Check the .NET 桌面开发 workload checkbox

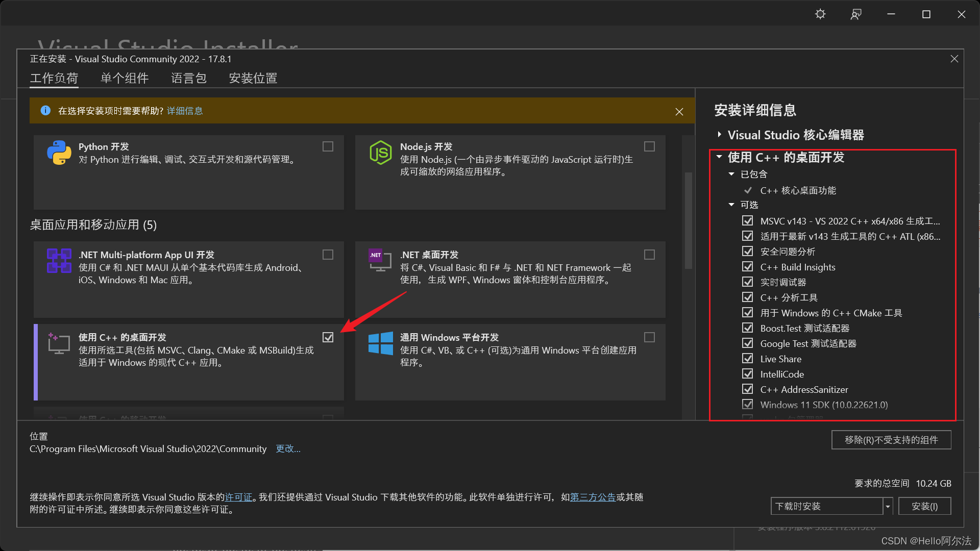(650, 255)
